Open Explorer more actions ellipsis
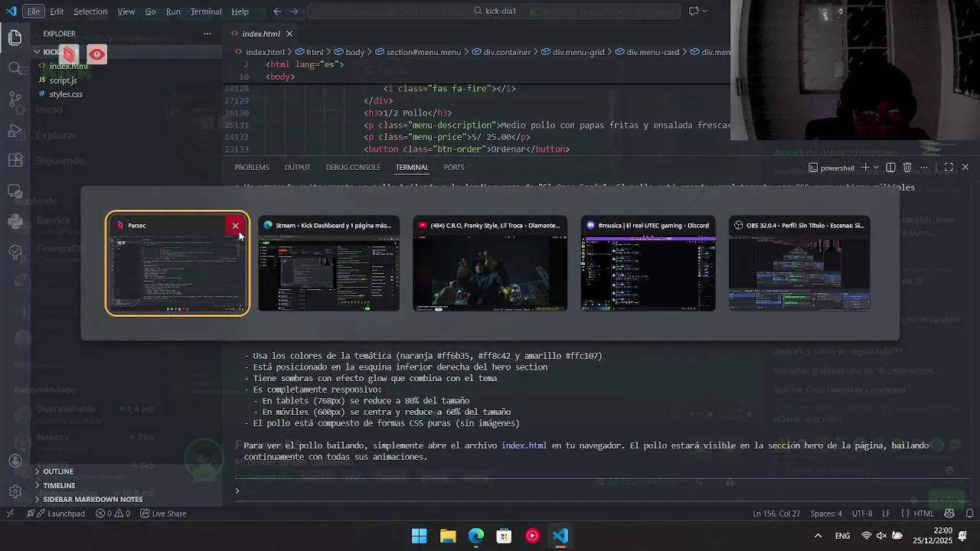 point(207,34)
